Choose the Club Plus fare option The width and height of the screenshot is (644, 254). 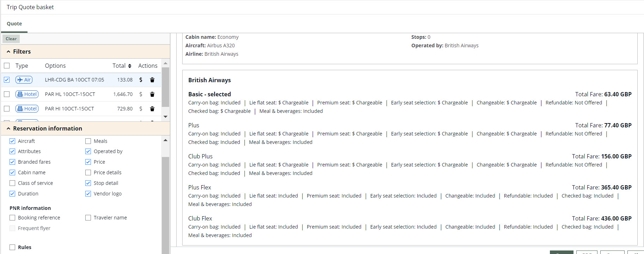200,156
